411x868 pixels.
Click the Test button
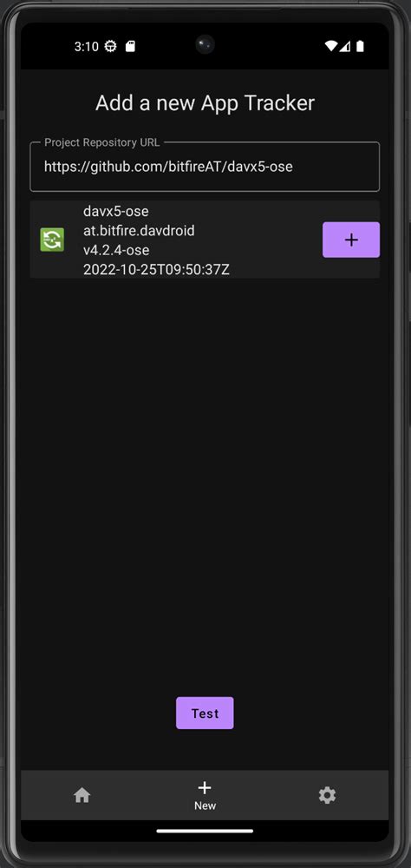tap(205, 713)
